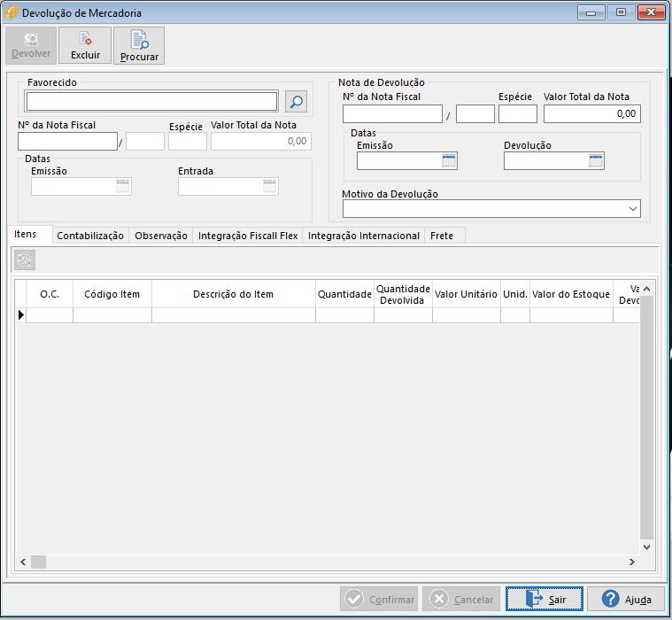The height and width of the screenshot is (620, 672).
Task: Click Nota de Devolução Espécie field
Action: tap(517, 114)
